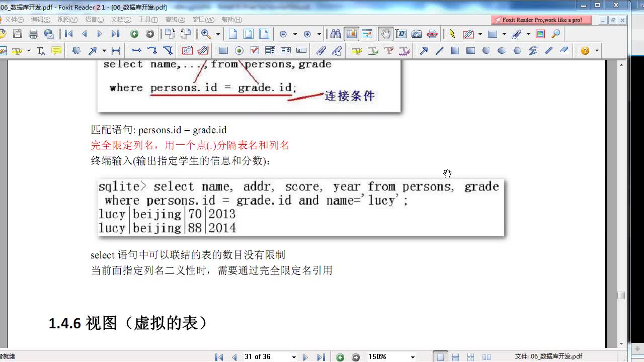Select the Cloud drawing tool
The image size is (644, 362).
coord(76,51)
